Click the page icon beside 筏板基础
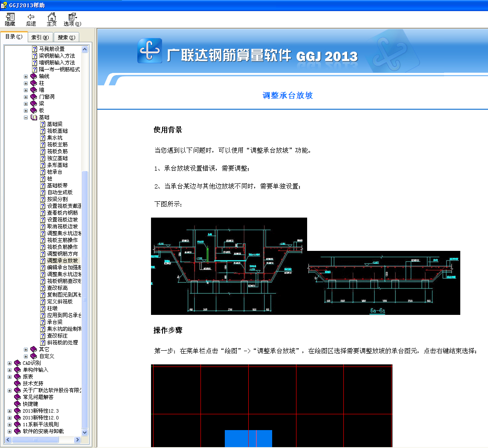488x448 pixels. (43, 131)
